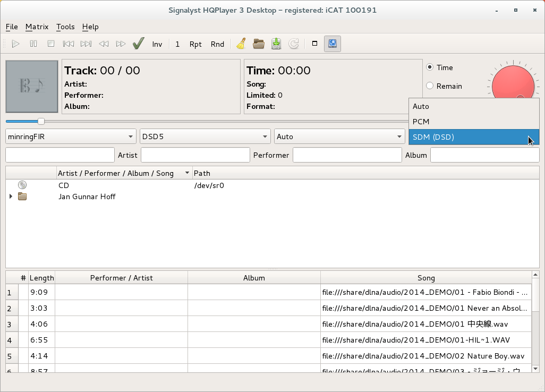Minimize the HQPlayer window
This screenshot has height=392, width=545.
[497, 11]
